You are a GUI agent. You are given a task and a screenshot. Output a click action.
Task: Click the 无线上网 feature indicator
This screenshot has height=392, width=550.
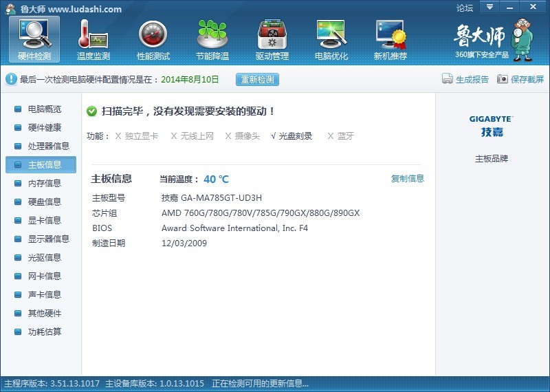192,135
